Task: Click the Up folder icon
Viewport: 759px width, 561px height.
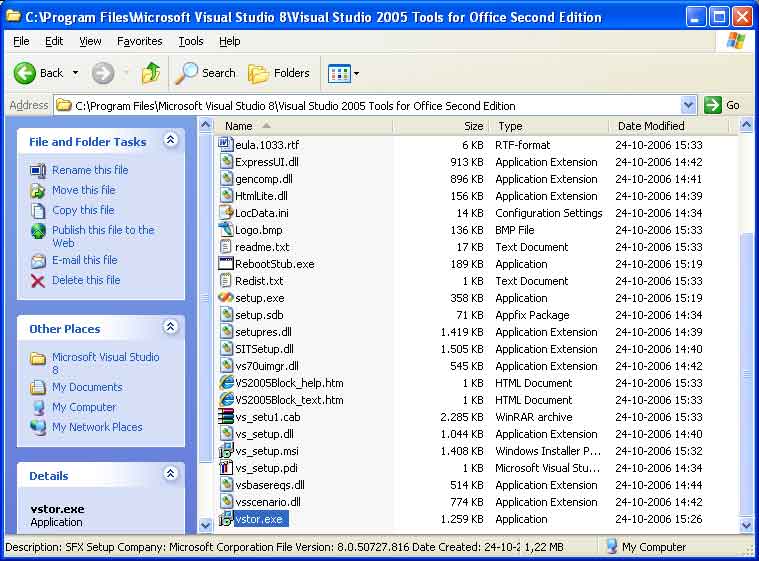Action: [x=151, y=74]
